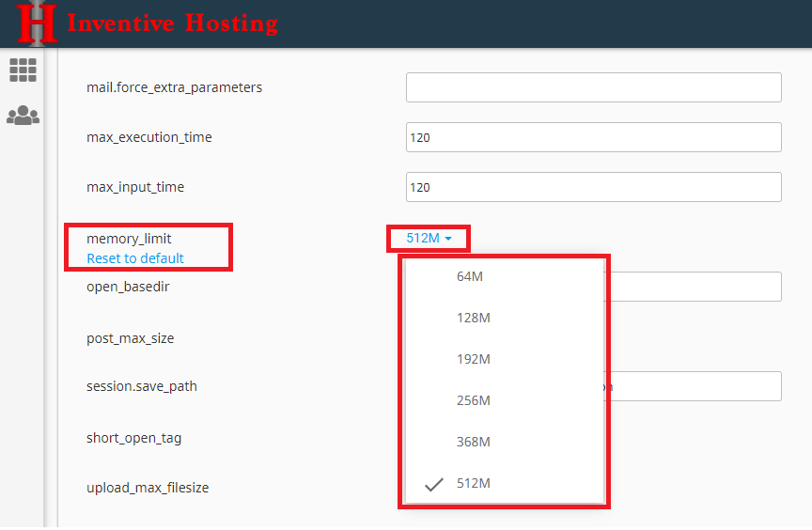812x530 pixels.
Task: Focus the session.save_path input field
Action: click(695, 386)
